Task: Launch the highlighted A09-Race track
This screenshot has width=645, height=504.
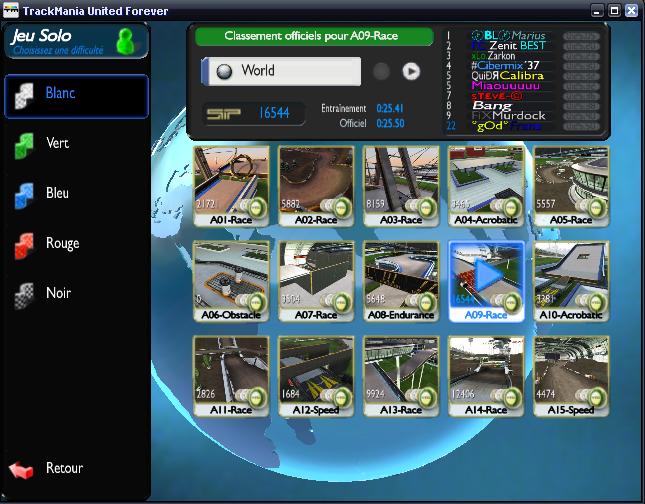Action: click(x=486, y=274)
